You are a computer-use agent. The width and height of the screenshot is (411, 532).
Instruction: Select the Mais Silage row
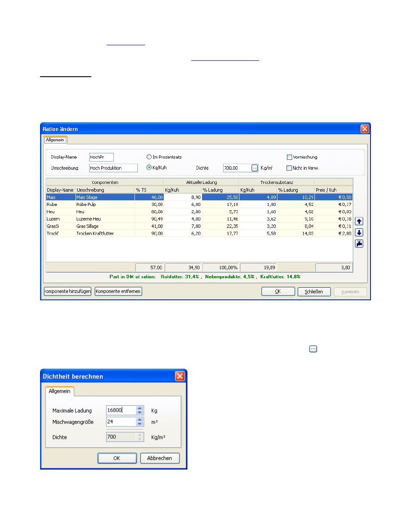[x=199, y=197]
